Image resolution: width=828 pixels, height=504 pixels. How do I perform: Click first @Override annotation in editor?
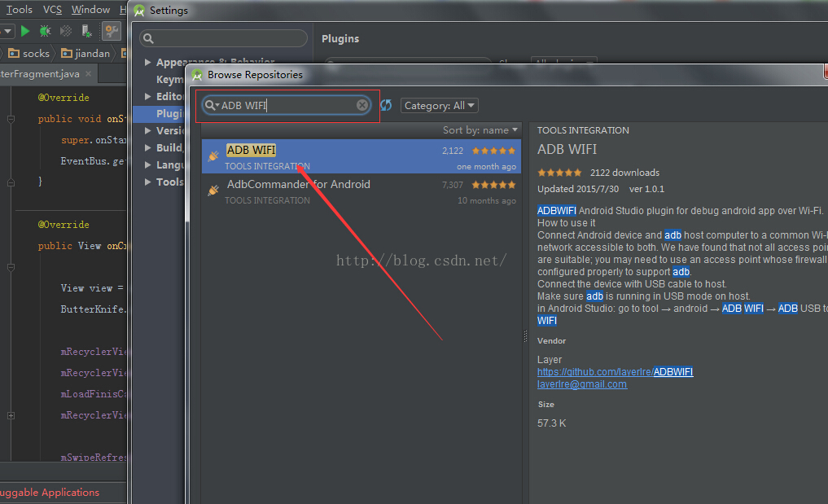(x=64, y=98)
